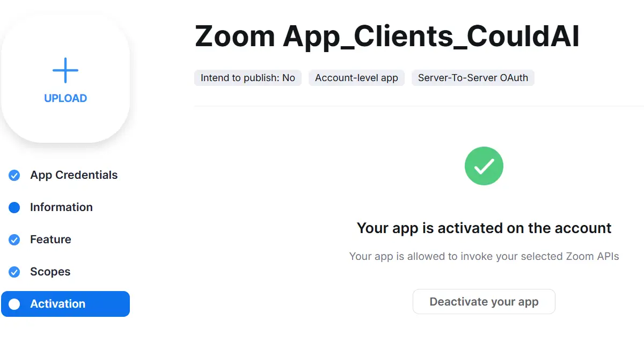This screenshot has height=341, width=644.
Task: Click the white Activation step circle icon
Action: point(14,304)
